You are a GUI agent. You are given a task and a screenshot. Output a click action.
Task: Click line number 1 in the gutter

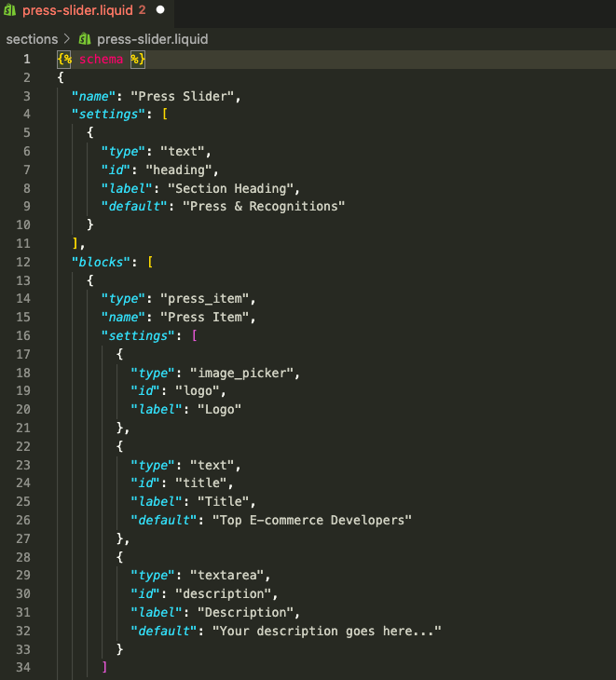tap(27, 59)
